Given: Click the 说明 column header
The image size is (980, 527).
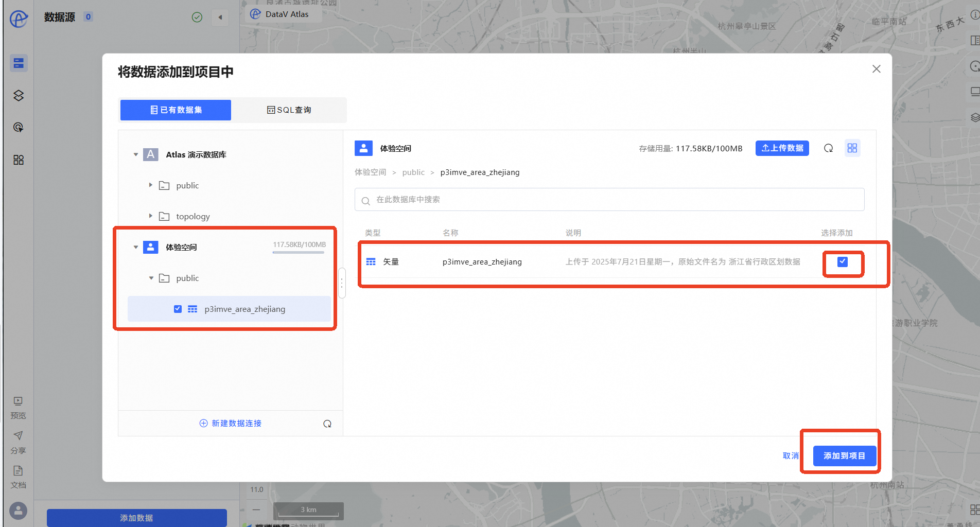Looking at the screenshot, I should point(573,233).
